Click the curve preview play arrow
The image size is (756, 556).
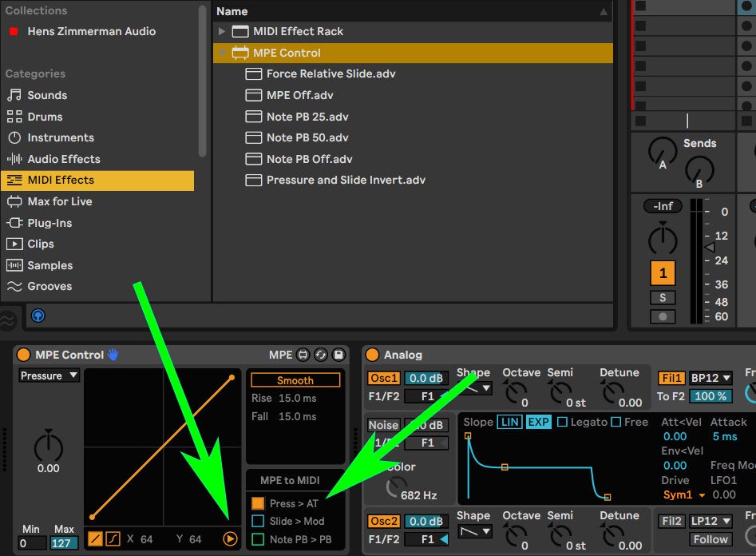[x=230, y=539]
